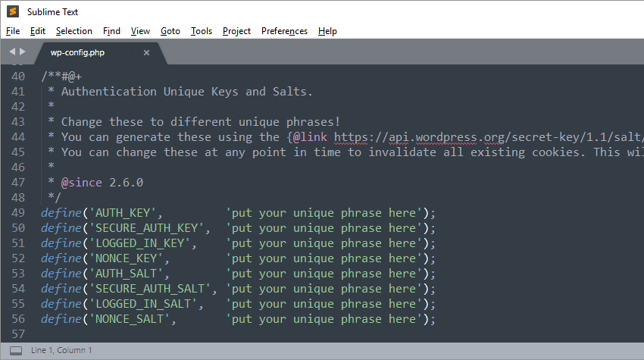The width and height of the screenshot is (644, 360).
Task: Open the Edit menu
Action: 38,31
